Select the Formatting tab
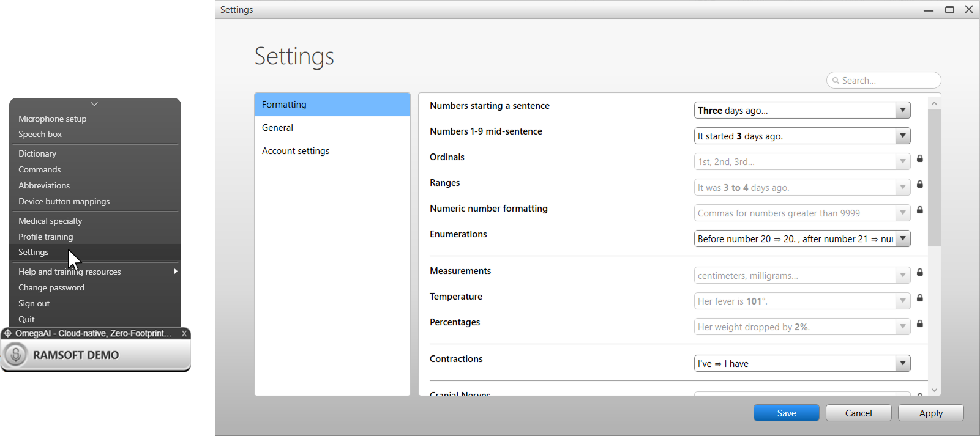 coord(332,105)
